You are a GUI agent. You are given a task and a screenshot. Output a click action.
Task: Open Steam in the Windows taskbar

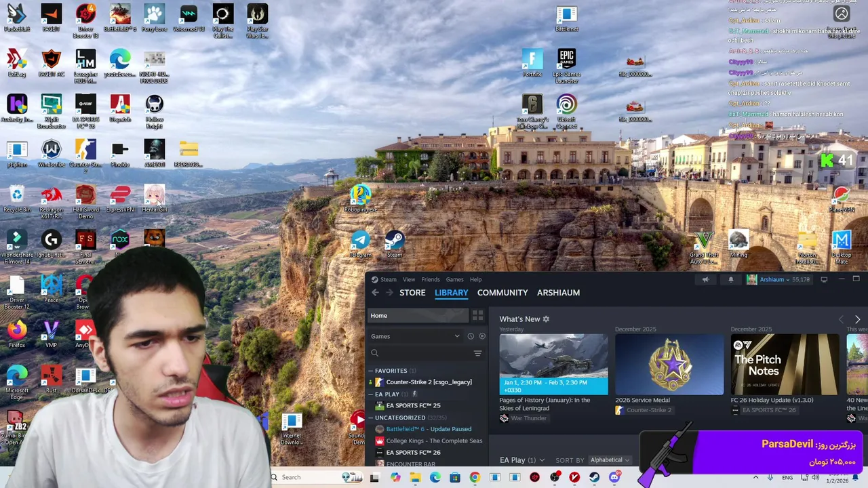[594, 477]
